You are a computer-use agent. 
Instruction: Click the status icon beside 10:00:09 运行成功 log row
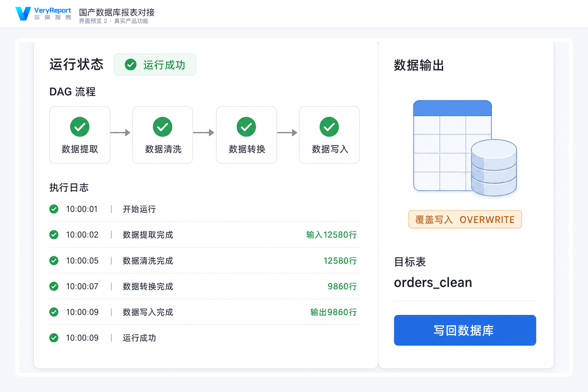pyautogui.click(x=54, y=338)
